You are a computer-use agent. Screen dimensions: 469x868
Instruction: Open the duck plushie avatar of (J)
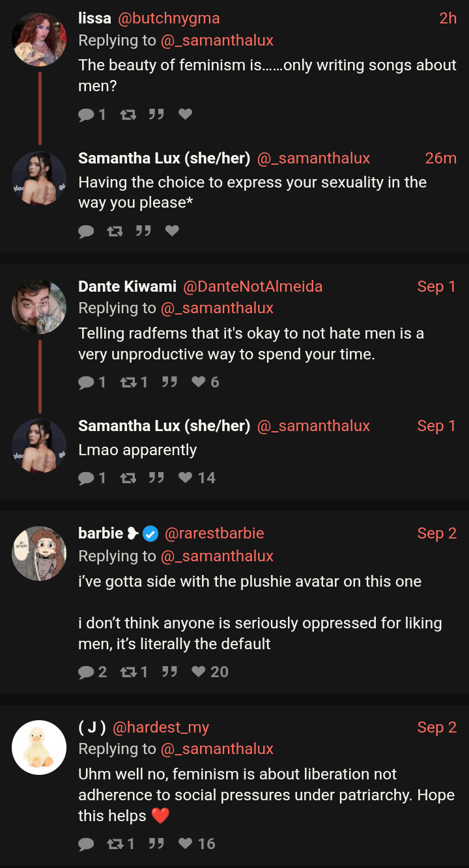tap(39, 748)
